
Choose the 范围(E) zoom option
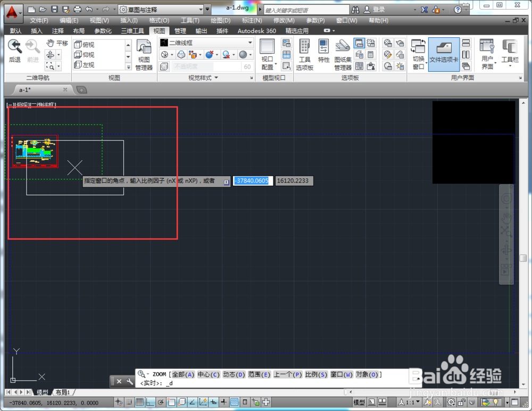click(x=259, y=374)
